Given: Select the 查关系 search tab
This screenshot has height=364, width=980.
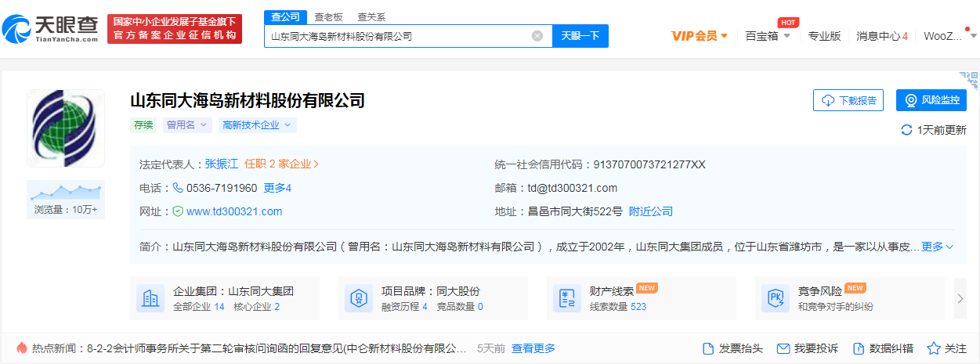Looking at the screenshot, I should coord(371,16).
